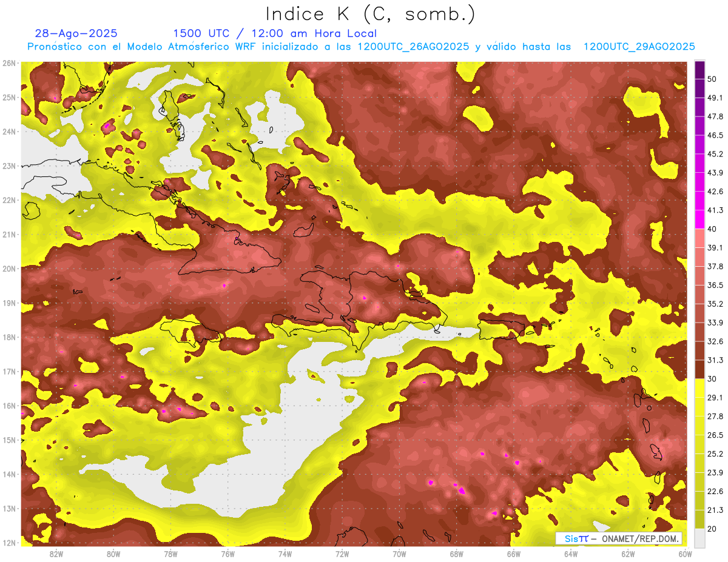Screen dimensions: 728x562
Task: Click the '40' color scale label
Action: click(x=712, y=229)
